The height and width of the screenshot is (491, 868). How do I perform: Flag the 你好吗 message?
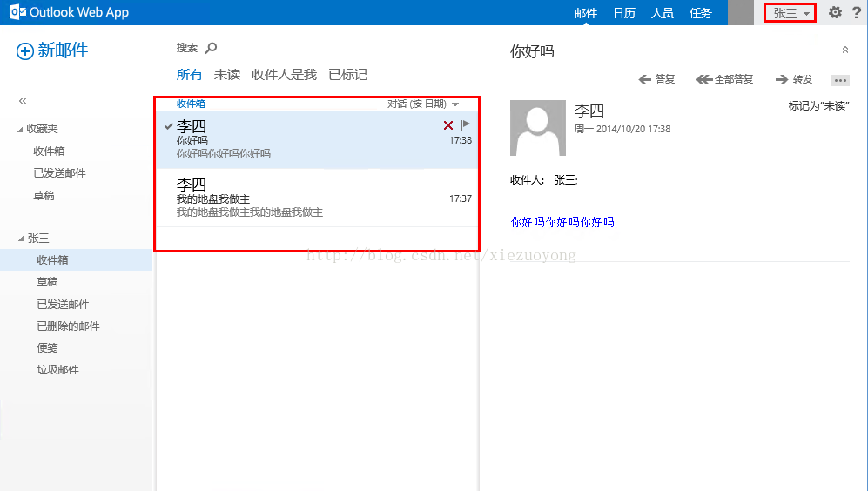[465, 125]
